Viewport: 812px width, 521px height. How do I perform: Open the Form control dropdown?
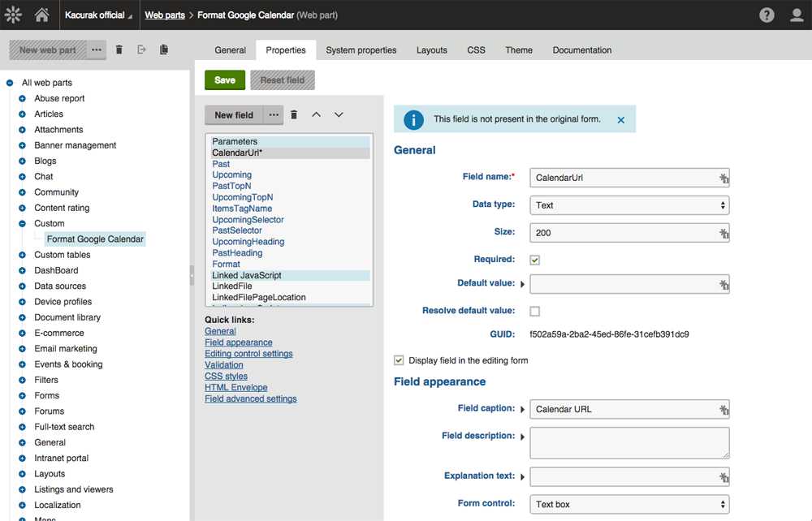point(629,505)
